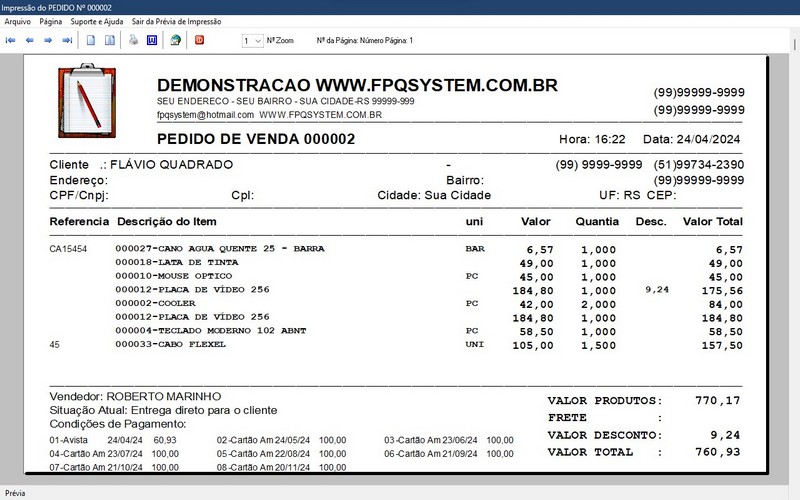The image size is (800, 500).
Task: Click the VALOR TOTAL amount 760,93
Action: [719, 452]
